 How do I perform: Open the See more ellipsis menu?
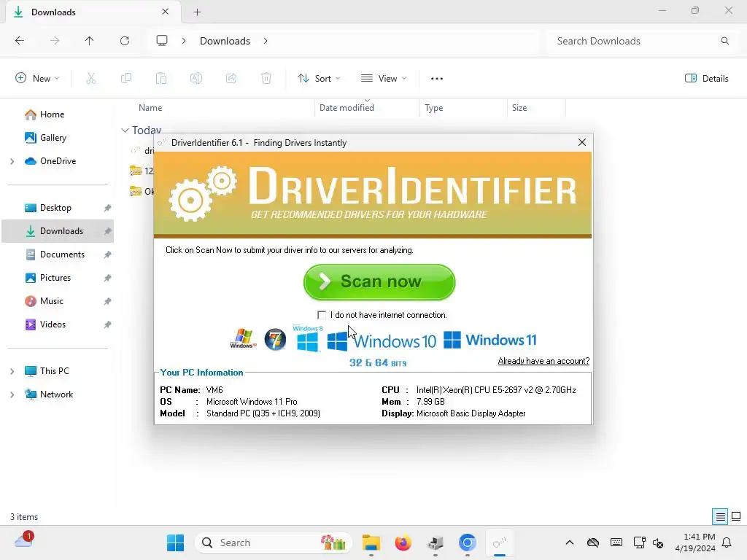(437, 79)
